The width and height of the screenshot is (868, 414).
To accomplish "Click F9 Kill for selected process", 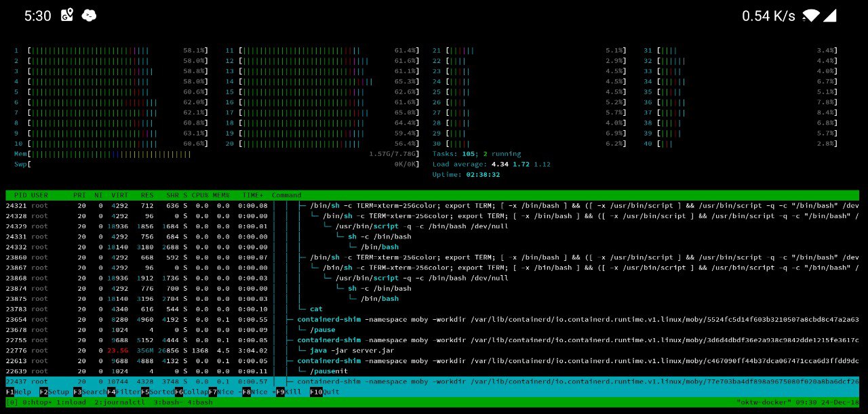I will coord(289,392).
